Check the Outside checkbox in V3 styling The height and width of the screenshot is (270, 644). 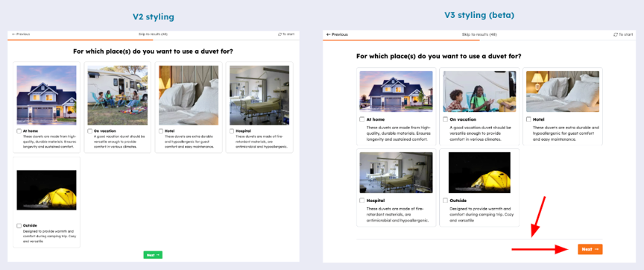(x=445, y=201)
